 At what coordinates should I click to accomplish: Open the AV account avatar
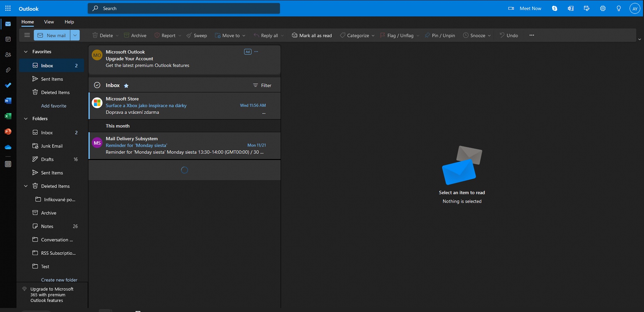[635, 9]
